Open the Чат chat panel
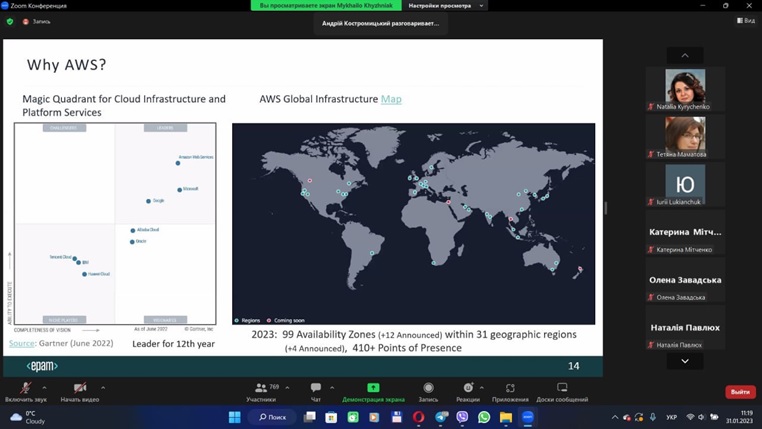 point(316,392)
